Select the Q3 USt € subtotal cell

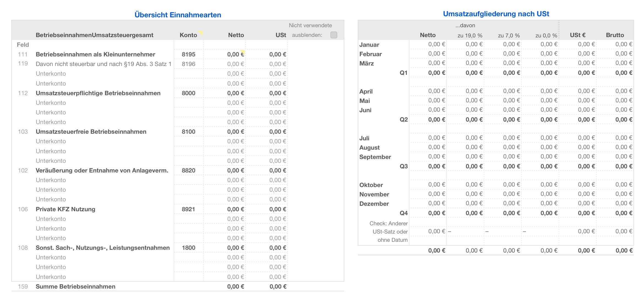point(586,166)
